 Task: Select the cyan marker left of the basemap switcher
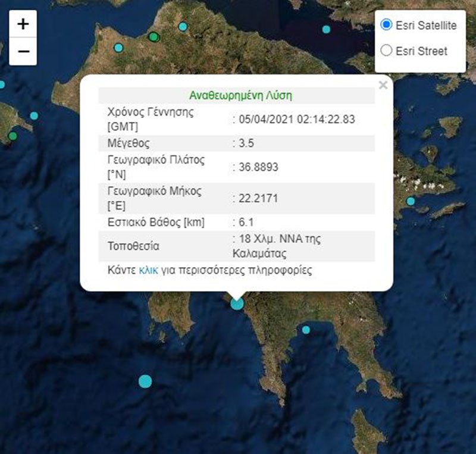tap(326, 29)
